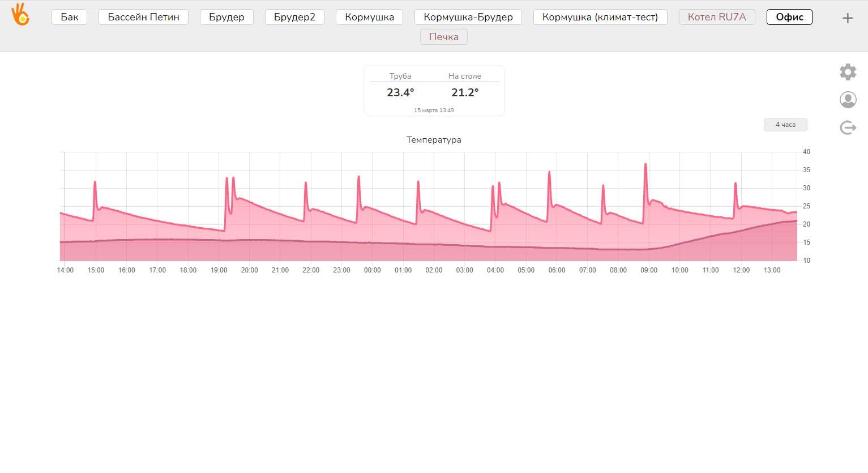This screenshot has height=473, width=868.
Task: Click the active Офис tab
Action: point(789,17)
